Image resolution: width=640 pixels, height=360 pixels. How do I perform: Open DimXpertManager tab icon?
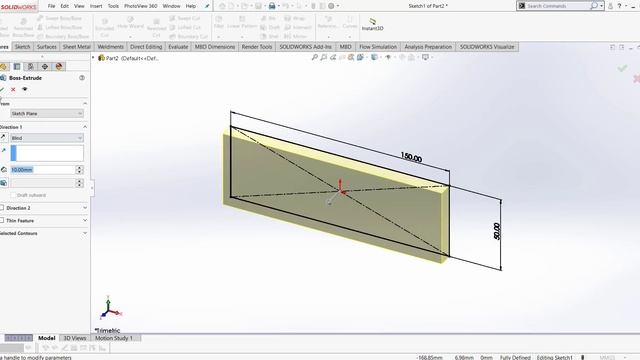click(x=44, y=67)
